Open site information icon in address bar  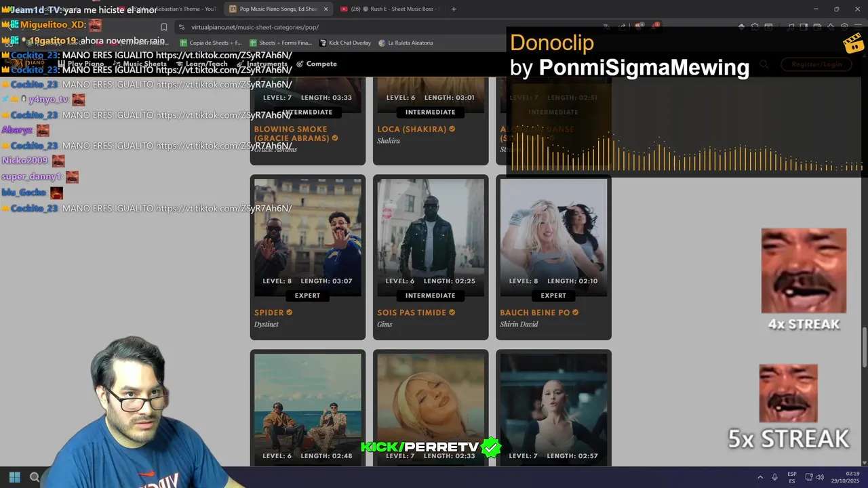[181, 27]
